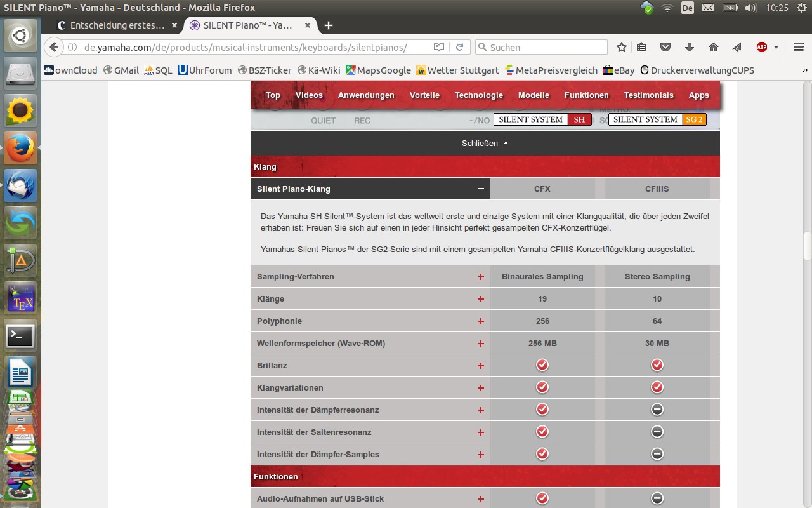812x508 pixels.
Task: Open the GMail bookmark
Action: point(121,70)
